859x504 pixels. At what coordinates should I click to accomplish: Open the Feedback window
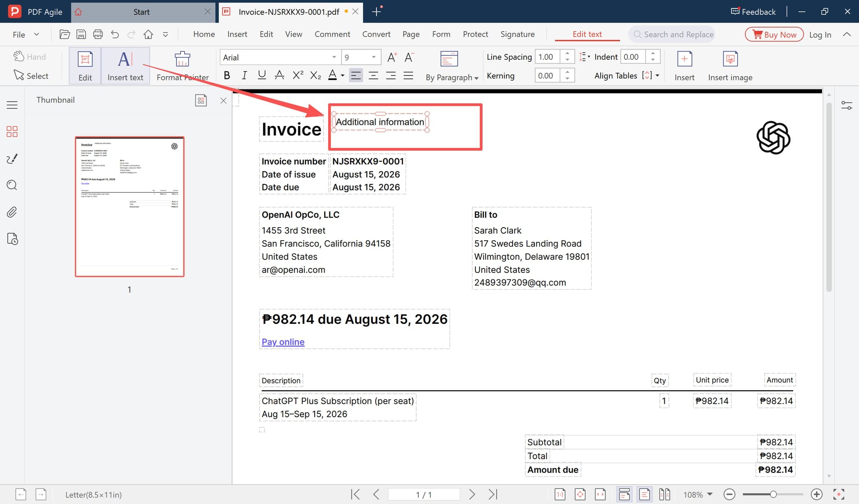click(753, 12)
